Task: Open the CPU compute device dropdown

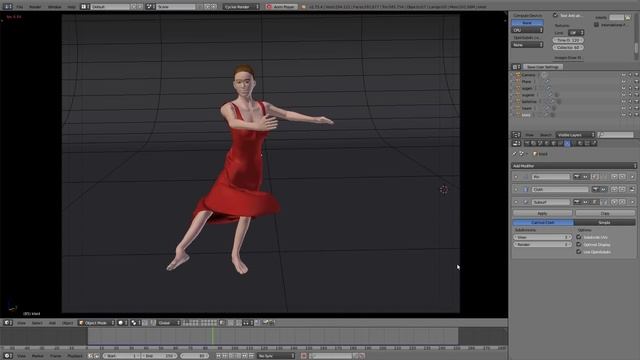Action: pyautogui.click(x=527, y=30)
